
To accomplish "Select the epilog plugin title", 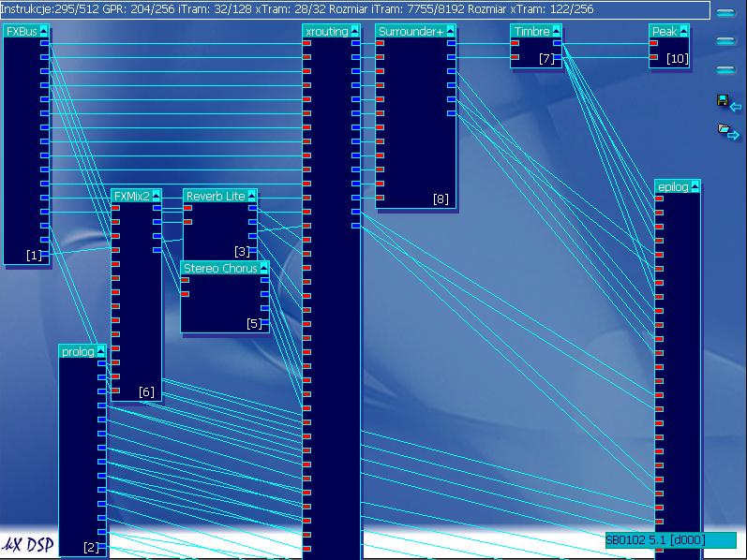I will pos(673,187).
